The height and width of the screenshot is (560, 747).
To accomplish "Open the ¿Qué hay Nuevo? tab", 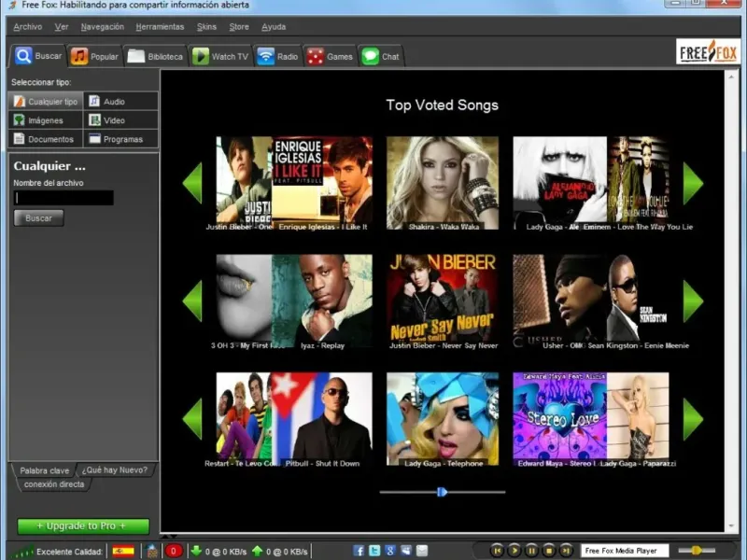I will 115,470.
